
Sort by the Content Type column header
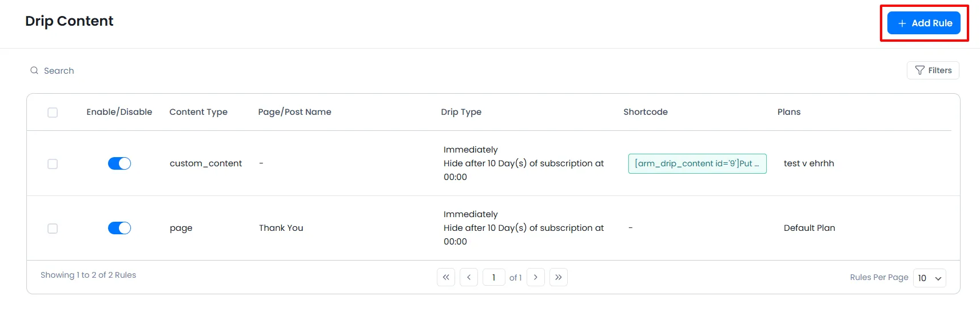tap(198, 112)
